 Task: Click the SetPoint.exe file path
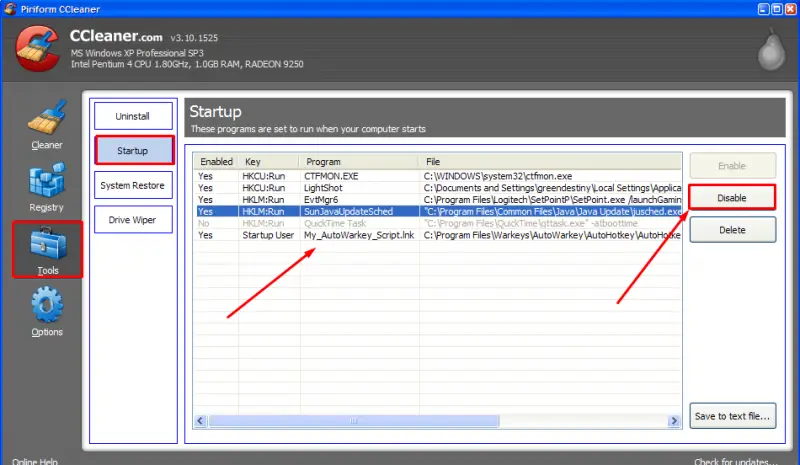(552, 200)
